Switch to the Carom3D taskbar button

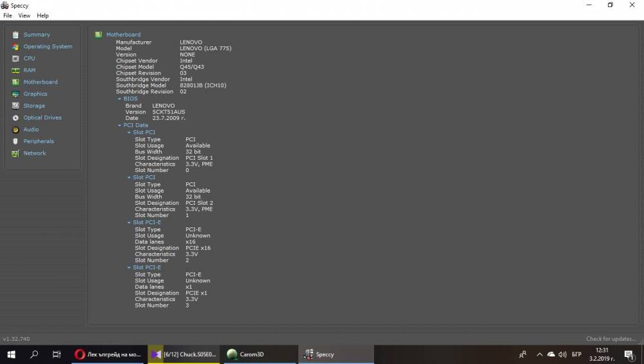tap(260, 354)
